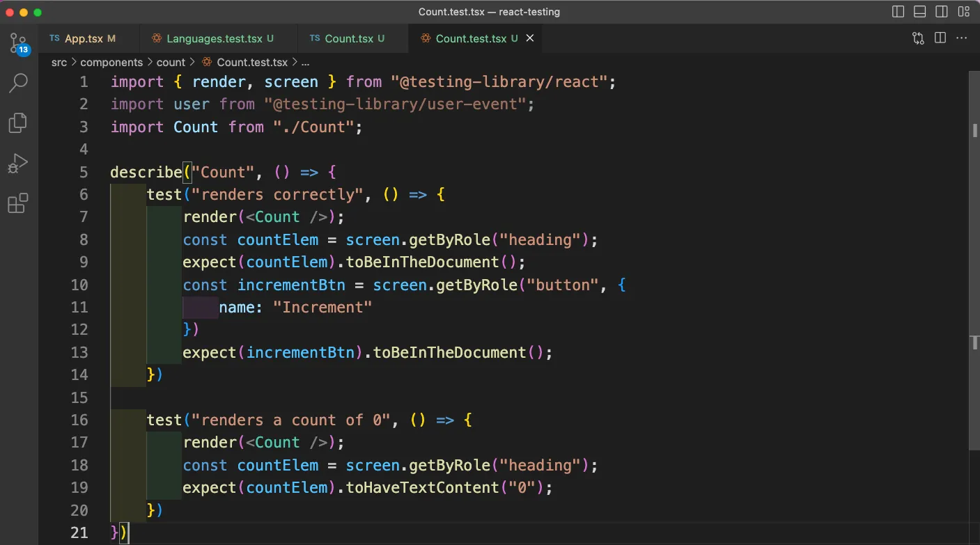Click incrementBtn declaration on line 10
Image resolution: width=980 pixels, height=545 pixels.
291,285
